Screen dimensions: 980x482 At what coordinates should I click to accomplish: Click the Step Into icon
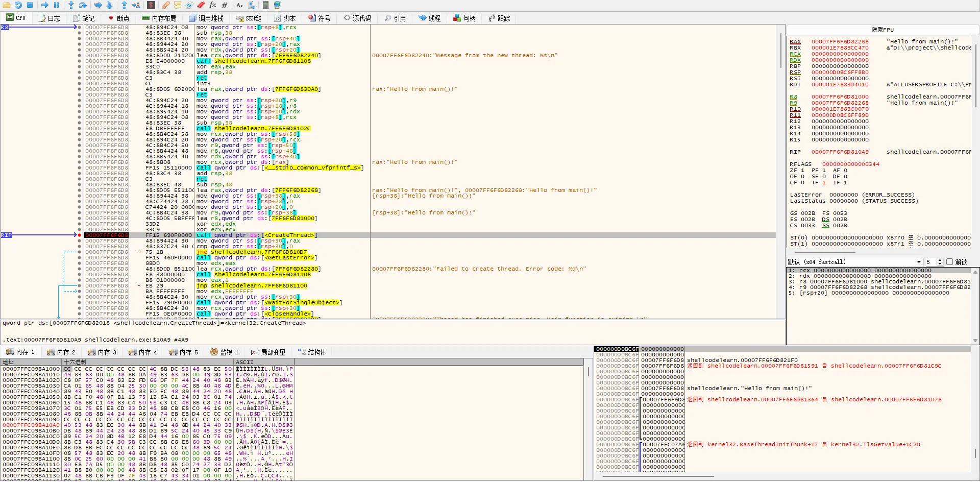tap(71, 5)
